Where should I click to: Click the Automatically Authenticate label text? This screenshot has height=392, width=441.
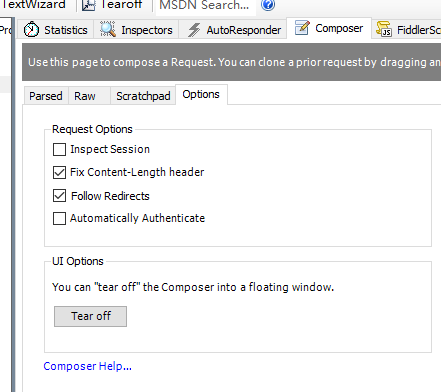click(137, 218)
